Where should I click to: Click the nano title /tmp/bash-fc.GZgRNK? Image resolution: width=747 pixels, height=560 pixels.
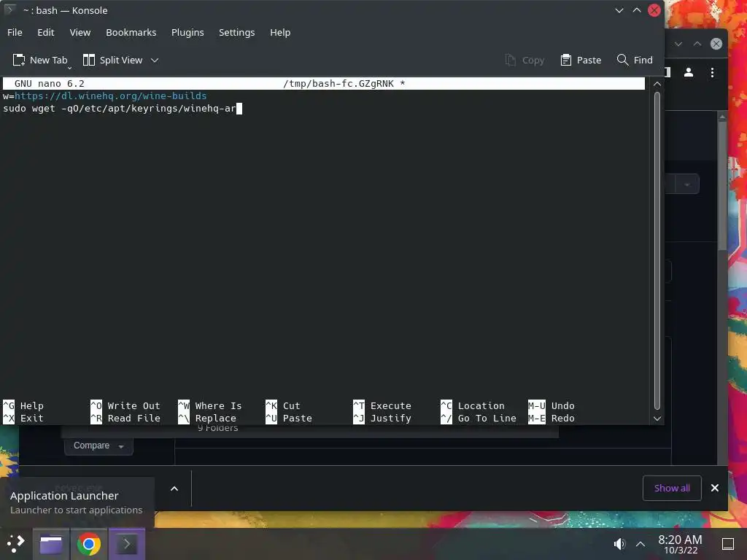pyautogui.click(x=338, y=83)
